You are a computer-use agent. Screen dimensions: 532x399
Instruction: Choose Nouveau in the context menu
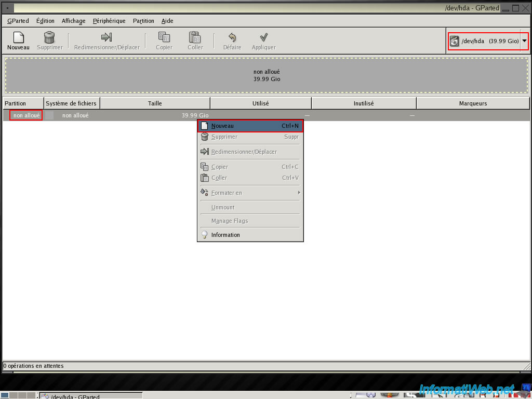[x=250, y=126]
